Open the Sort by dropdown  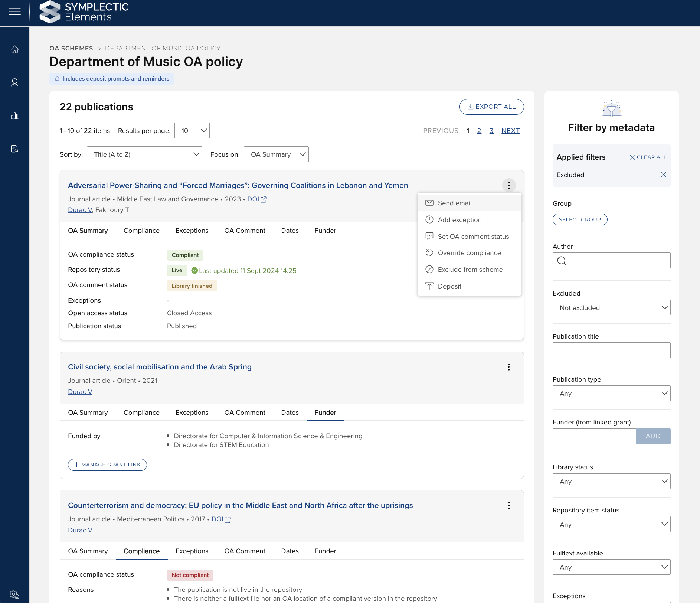[144, 154]
